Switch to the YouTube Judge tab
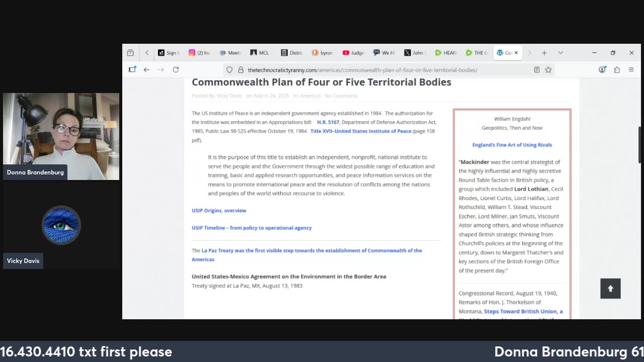Image resolution: width=644 pixels, height=362 pixels. click(x=353, y=53)
